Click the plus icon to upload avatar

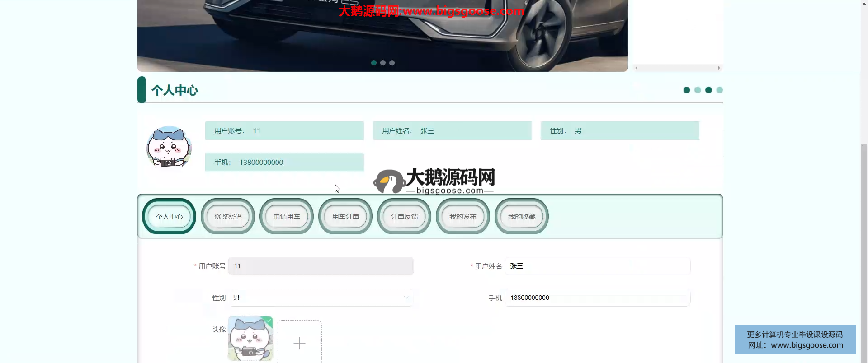[299, 343]
